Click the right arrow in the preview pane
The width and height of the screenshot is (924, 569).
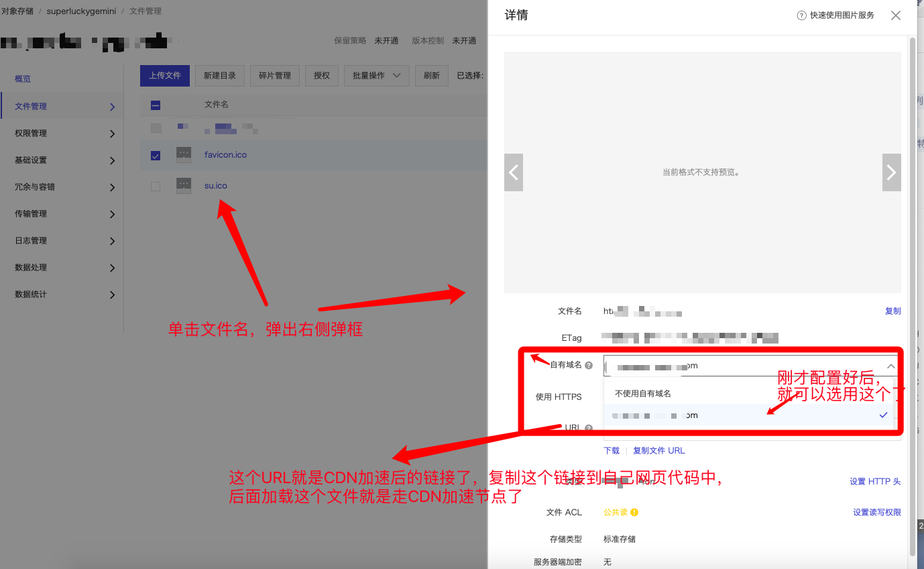point(891,172)
